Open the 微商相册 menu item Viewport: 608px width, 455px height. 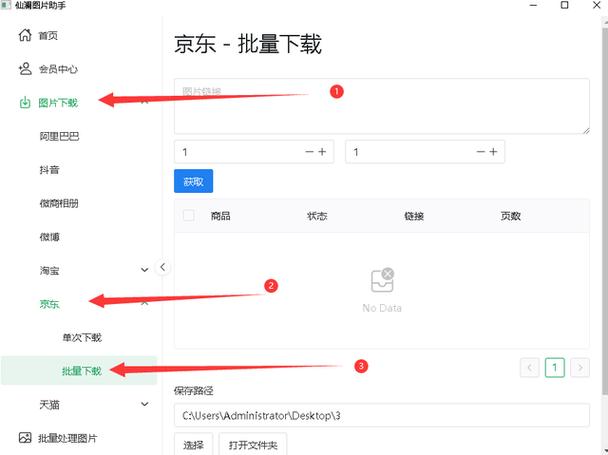[x=59, y=203]
